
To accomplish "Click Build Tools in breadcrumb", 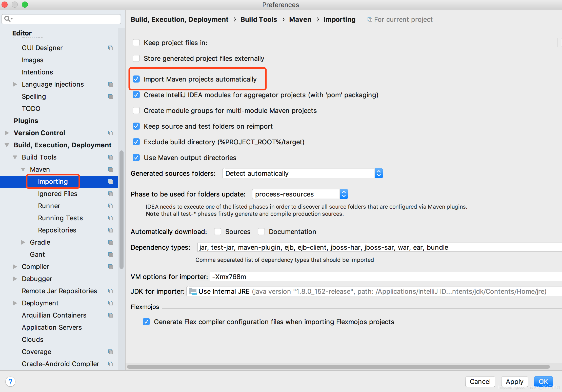I will (x=259, y=19).
